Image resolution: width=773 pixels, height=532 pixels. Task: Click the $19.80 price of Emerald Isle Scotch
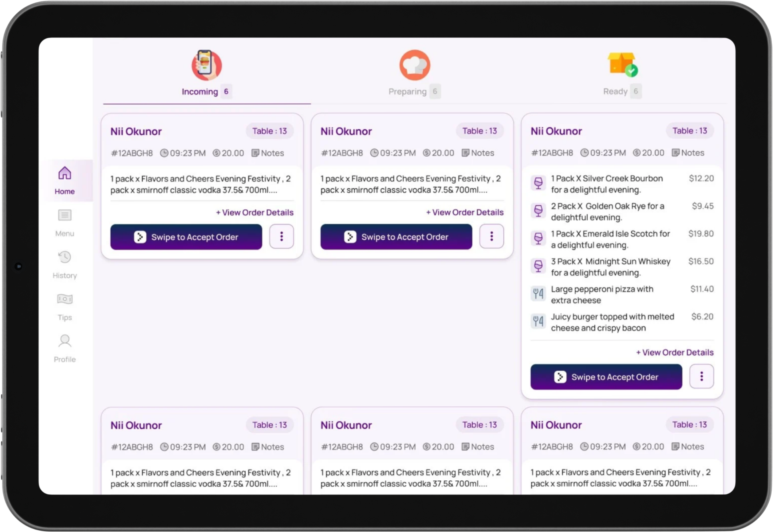701,234
